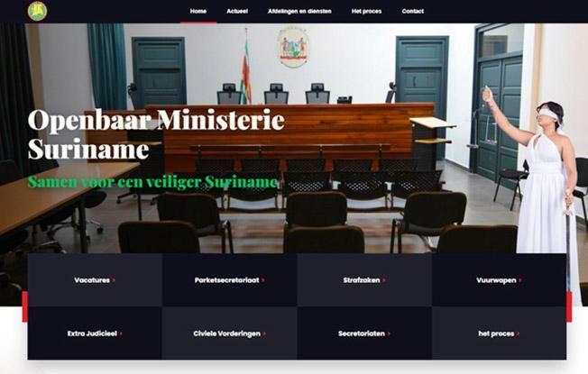The width and height of the screenshot is (588, 374).
Task: Click the red arrow next to Vacatures
Action: (114, 280)
